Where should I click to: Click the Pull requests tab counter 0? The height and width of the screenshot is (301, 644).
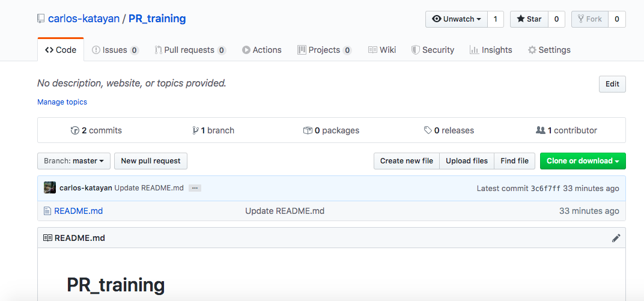[221, 50]
